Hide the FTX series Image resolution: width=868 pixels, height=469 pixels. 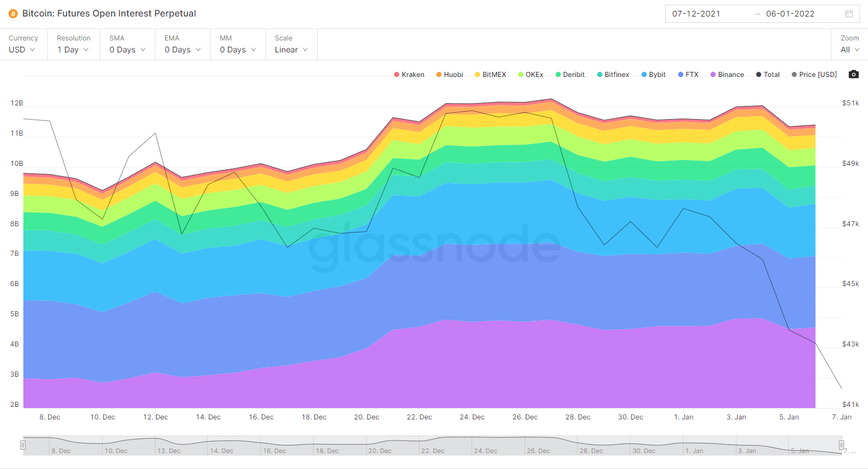click(688, 75)
